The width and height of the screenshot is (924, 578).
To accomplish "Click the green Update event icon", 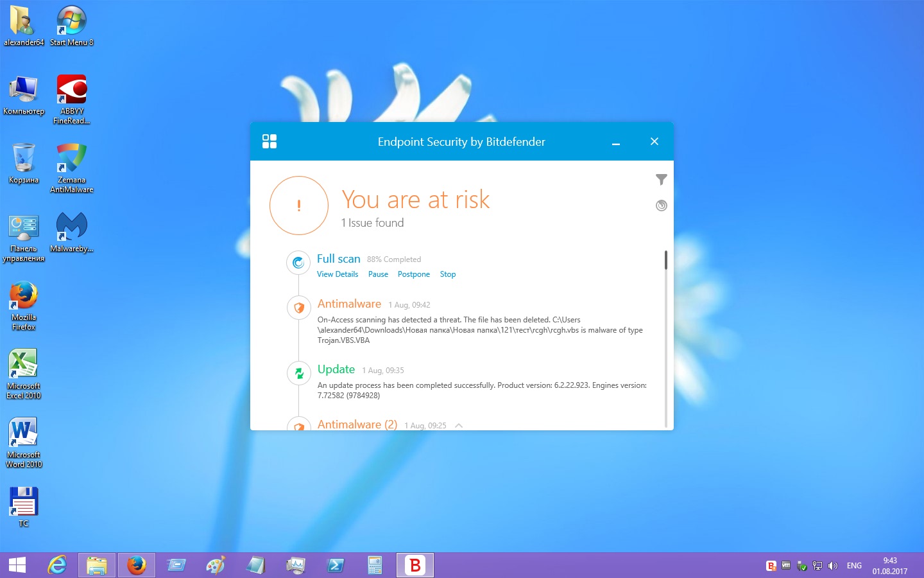I will click(x=299, y=372).
